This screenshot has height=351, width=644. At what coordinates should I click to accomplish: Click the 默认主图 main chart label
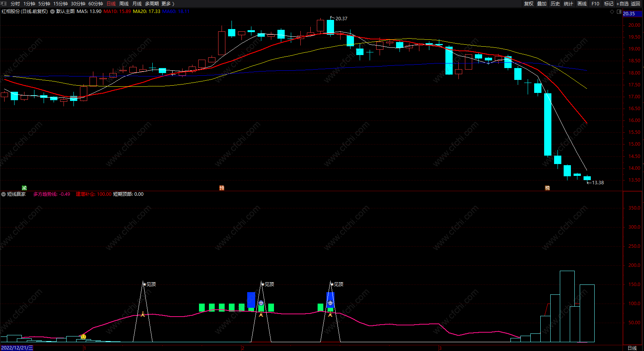tap(65, 11)
